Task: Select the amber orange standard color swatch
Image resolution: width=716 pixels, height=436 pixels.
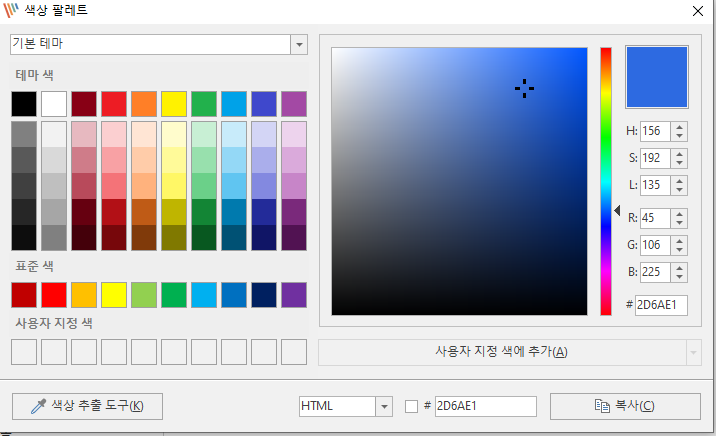Action: pos(84,295)
